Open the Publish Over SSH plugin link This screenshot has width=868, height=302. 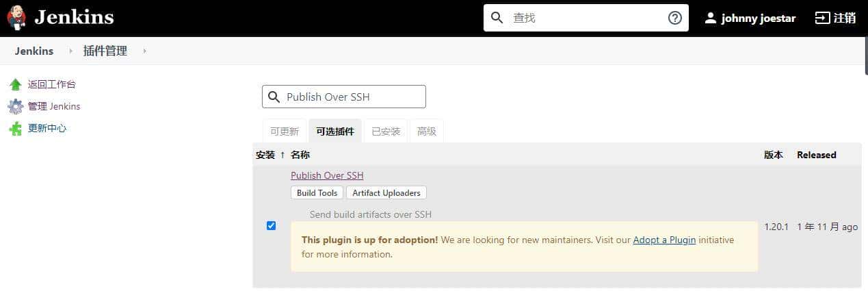click(x=327, y=176)
